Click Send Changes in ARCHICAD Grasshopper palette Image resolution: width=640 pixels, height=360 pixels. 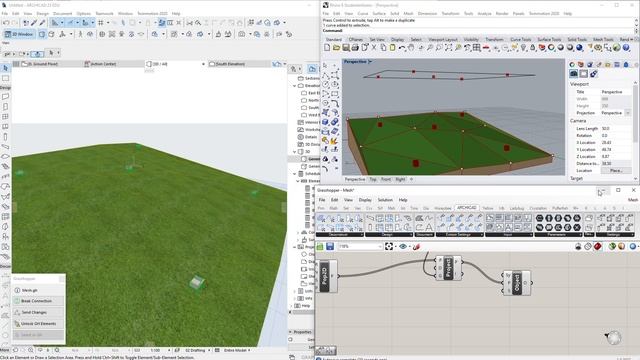pos(38,312)
